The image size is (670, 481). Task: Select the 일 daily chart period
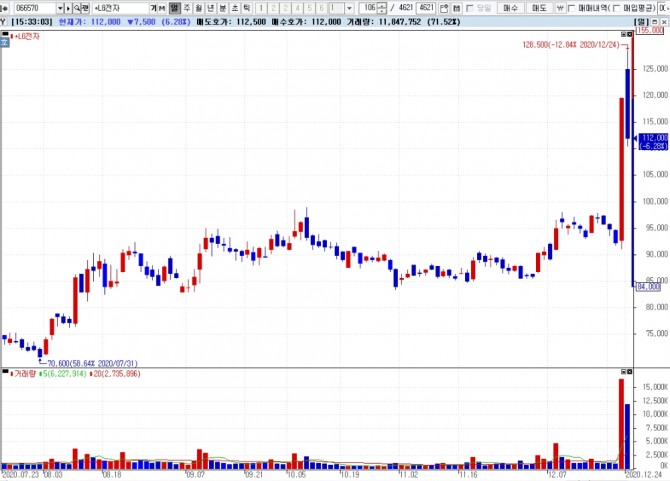tap(175, 8)
